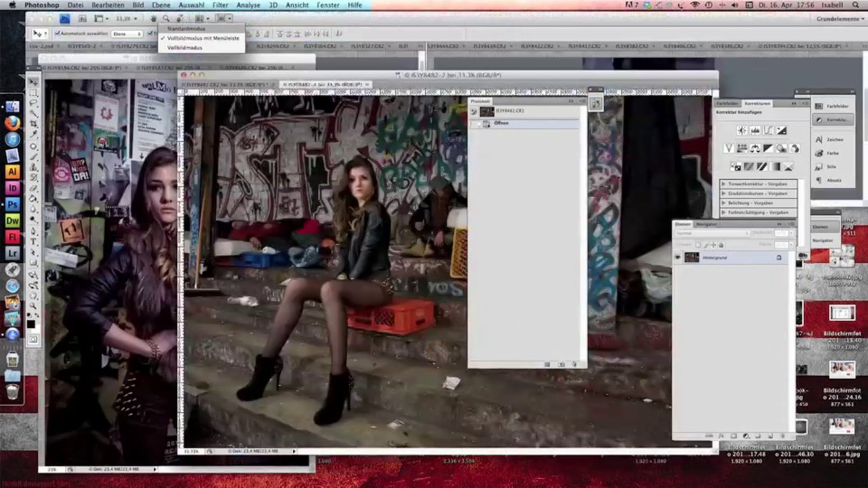
Task: Uncheck 'Automatisch auswählen' checkbox
Action: point(57,34)
